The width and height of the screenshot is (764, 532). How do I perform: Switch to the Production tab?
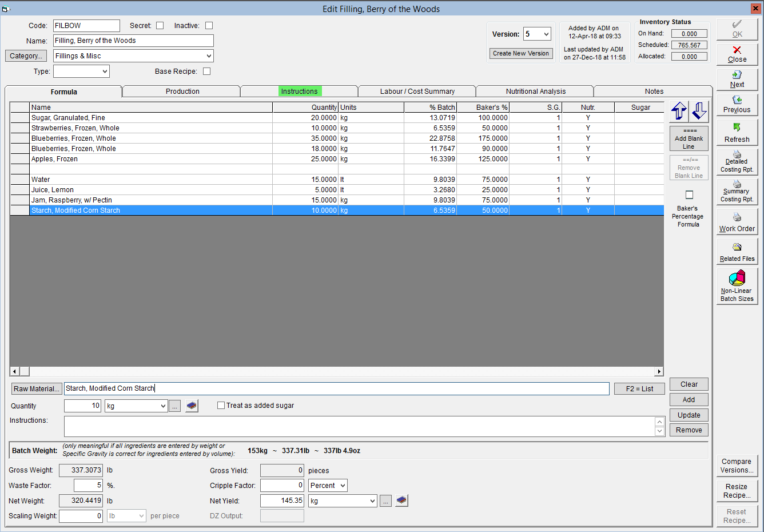coord(182,92)
